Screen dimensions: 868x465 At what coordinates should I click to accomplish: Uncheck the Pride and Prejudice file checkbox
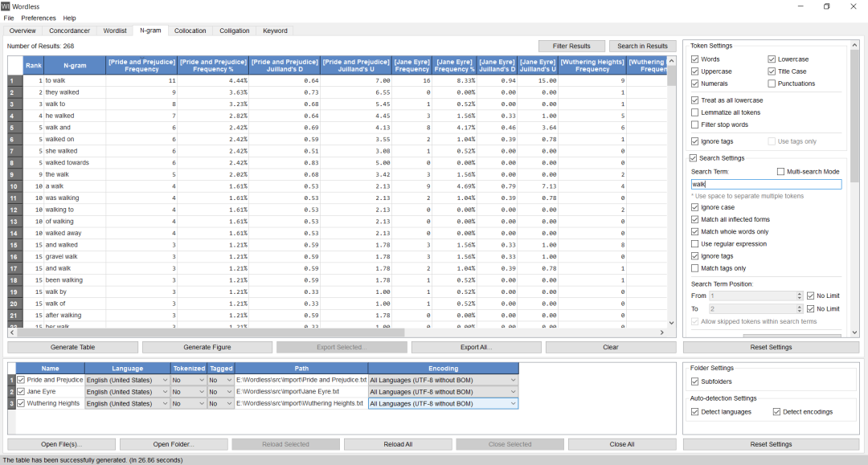click(21, 380)
